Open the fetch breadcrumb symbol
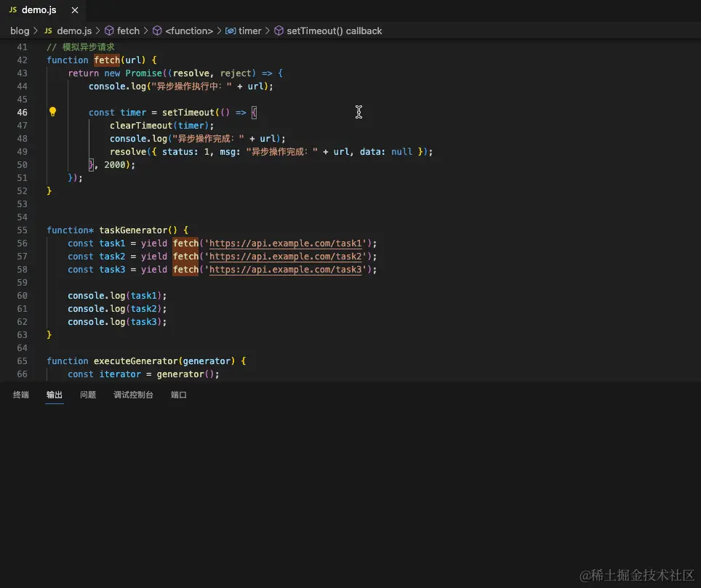The image size is (701, 588). 128,31
